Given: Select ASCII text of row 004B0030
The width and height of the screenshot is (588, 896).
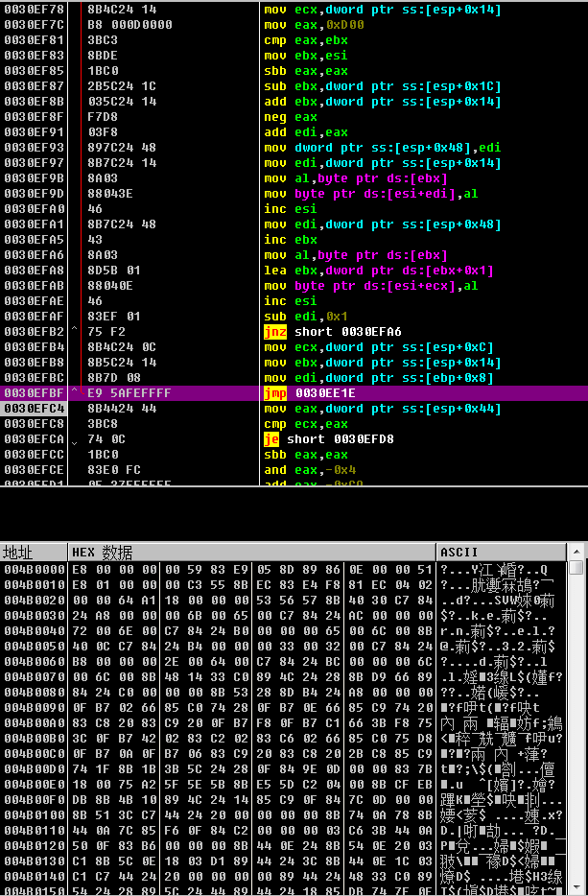Looking at the screenshot, I should (493, 616).
